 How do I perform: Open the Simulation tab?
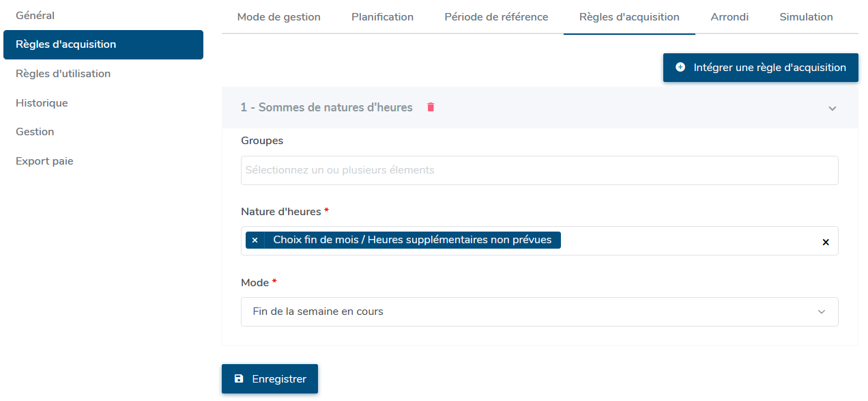coord(806,17)
